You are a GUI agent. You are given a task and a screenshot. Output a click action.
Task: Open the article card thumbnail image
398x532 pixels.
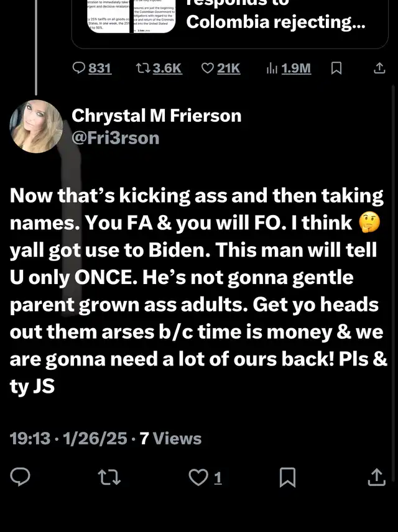click(x=131, y=16)
